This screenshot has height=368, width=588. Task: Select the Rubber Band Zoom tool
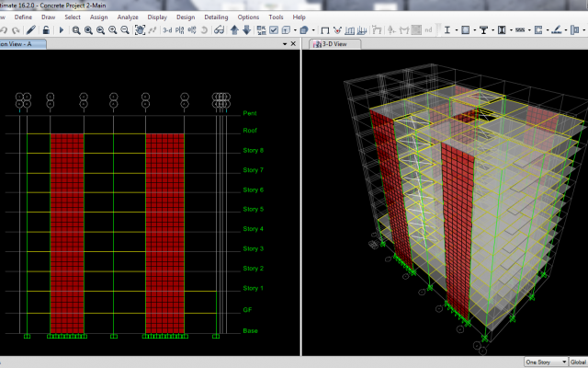pyautogui.click(x=76, y=30)
